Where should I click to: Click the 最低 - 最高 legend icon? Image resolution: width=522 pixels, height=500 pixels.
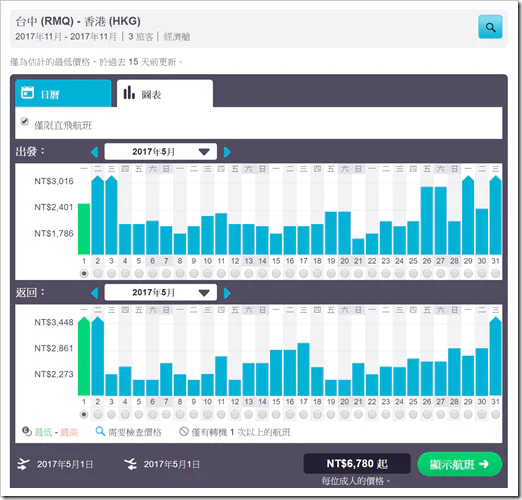point(27,432)
